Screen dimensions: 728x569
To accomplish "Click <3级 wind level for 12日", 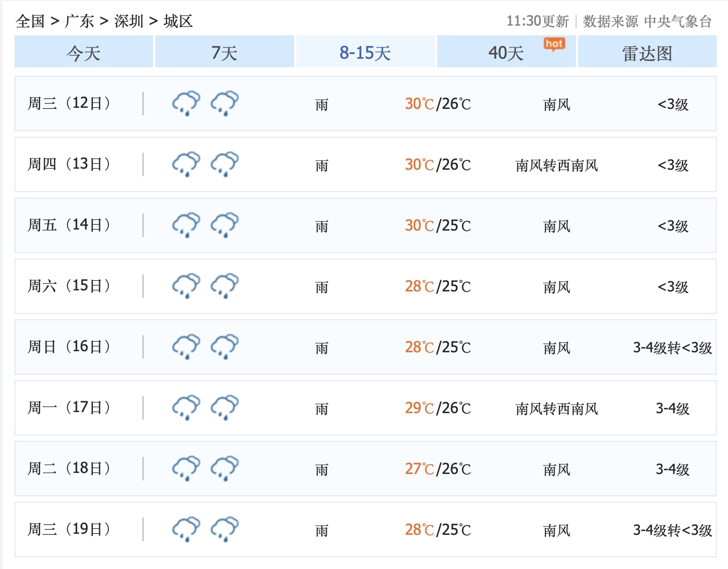I will point(673,105).
